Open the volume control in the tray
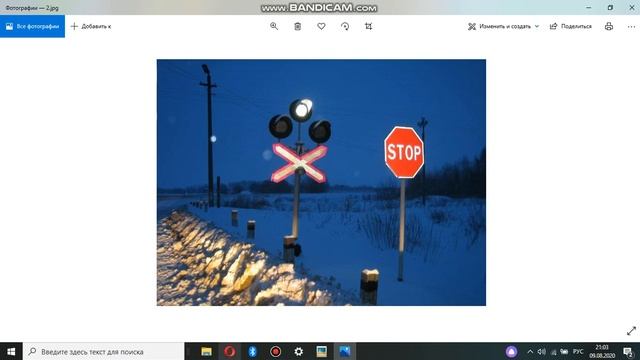 [542, 351]
